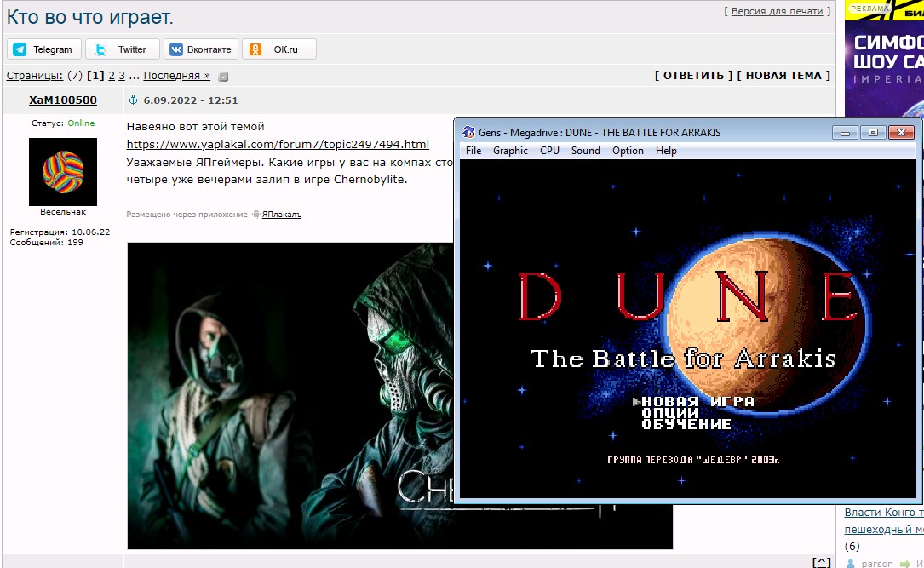Screen dimensions: 924x568
Task: Click the Online status text
Action: click(81, 123)
